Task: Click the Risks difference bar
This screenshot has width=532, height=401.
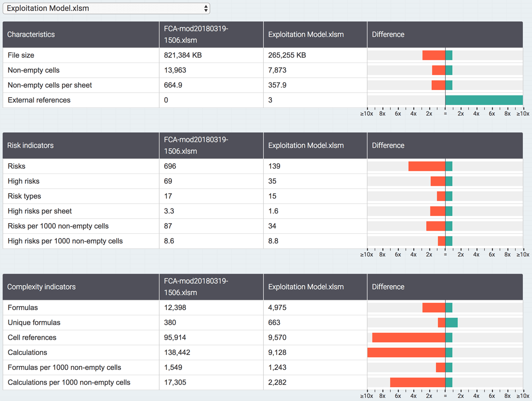Action: pos(426,166)
